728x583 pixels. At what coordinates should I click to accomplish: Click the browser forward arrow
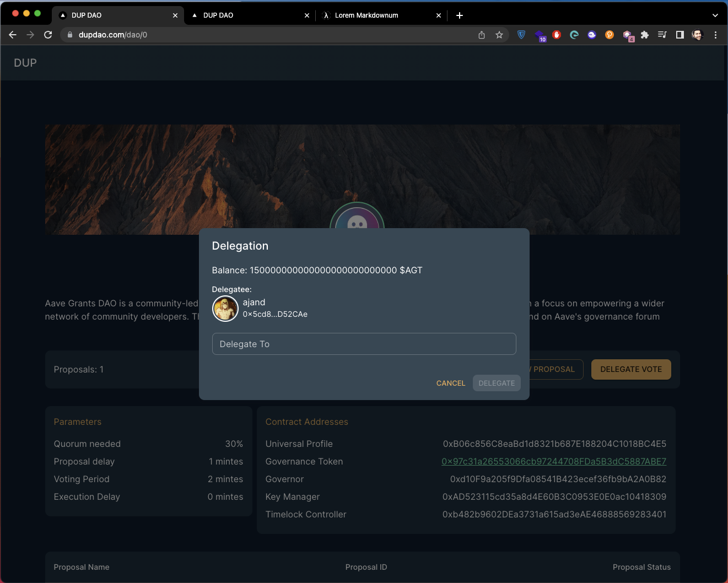coord(30,35)
